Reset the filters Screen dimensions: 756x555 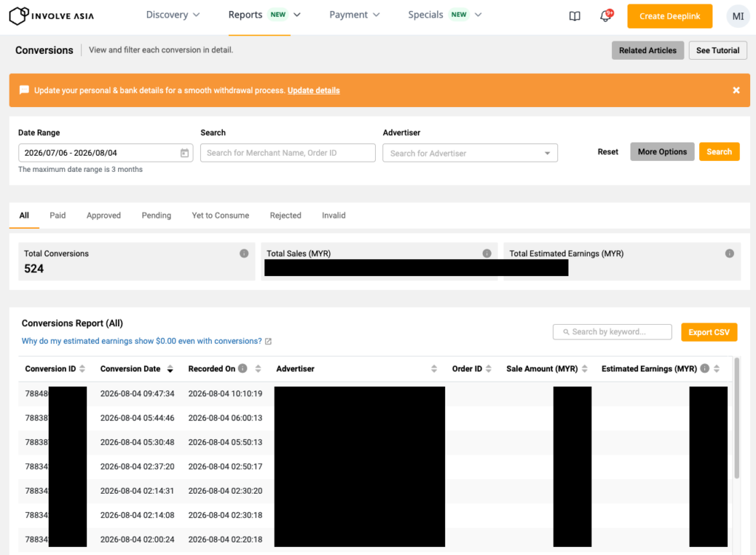coord(608,152)
